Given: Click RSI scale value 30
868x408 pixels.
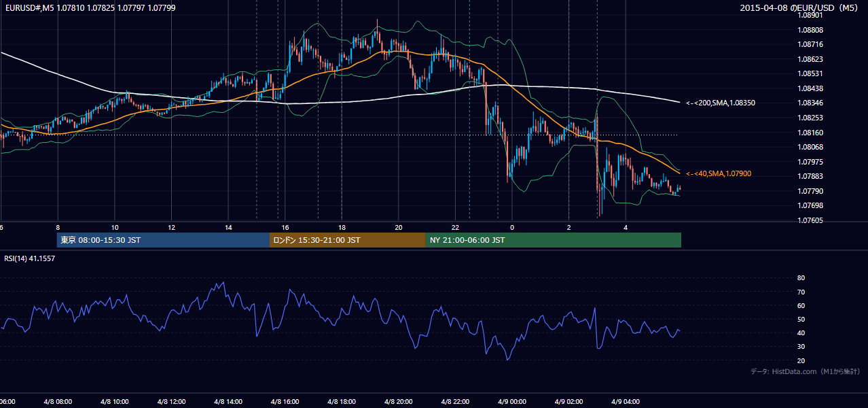Looking at the screenshot, I should [x=801, y=346].
